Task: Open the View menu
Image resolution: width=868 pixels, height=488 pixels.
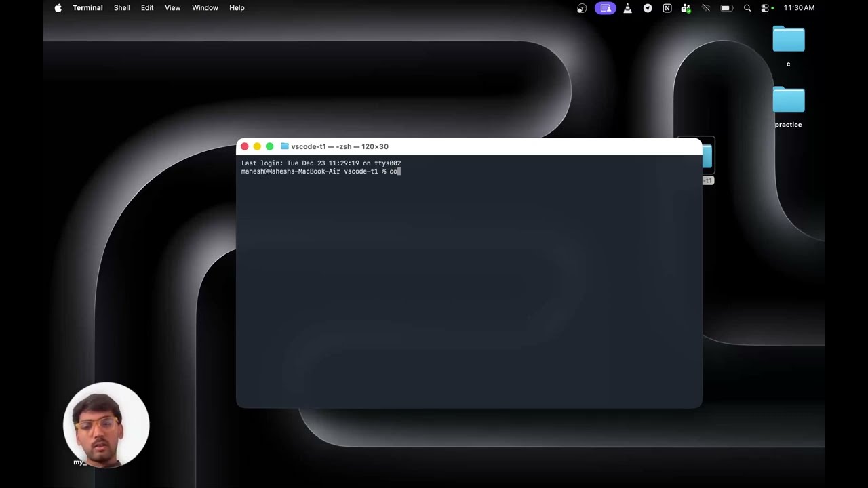Action: pos(172,8)
